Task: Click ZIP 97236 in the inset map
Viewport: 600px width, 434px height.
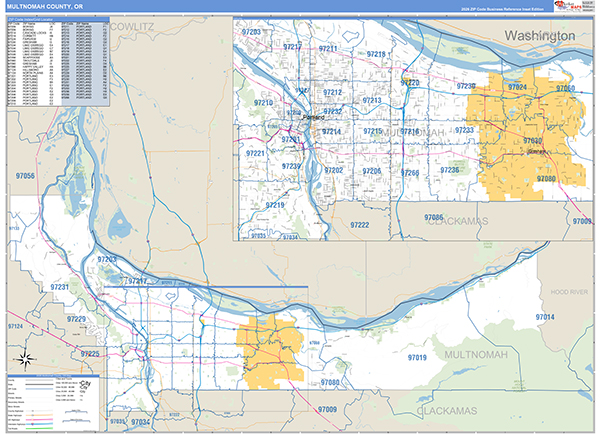Action: (x=450, y=170)
